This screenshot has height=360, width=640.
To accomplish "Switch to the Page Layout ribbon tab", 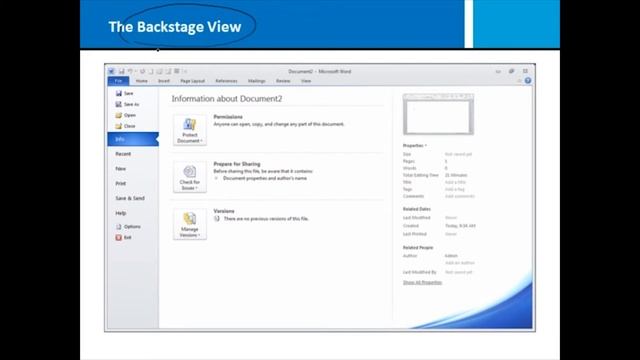I will (x=193, y=81).
